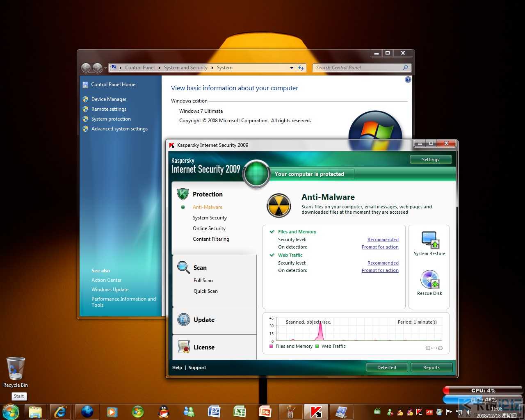
Task: Choose Quick Scan under Scan
Action: [x=205, y=291]
